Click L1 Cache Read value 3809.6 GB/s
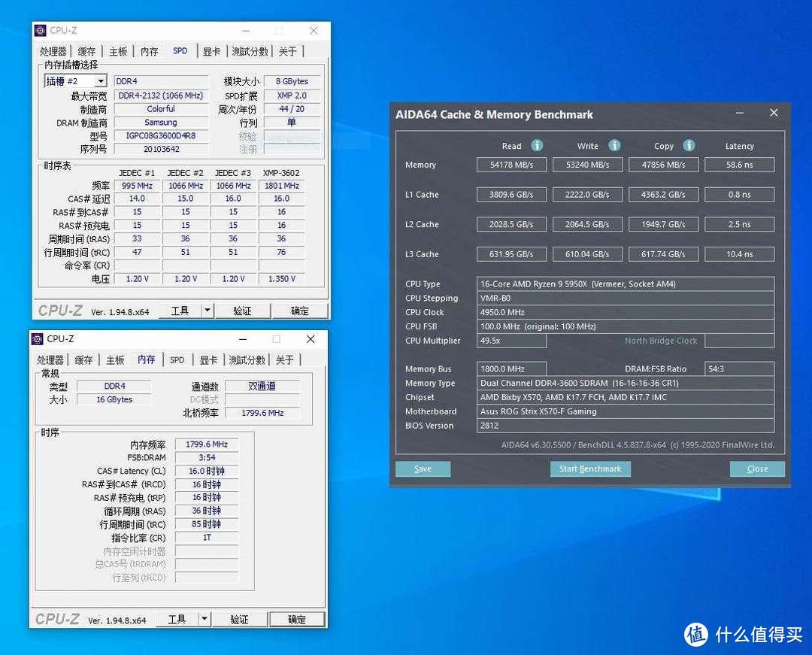The width and height of the screenshot is (812, 655). point(511,195)
